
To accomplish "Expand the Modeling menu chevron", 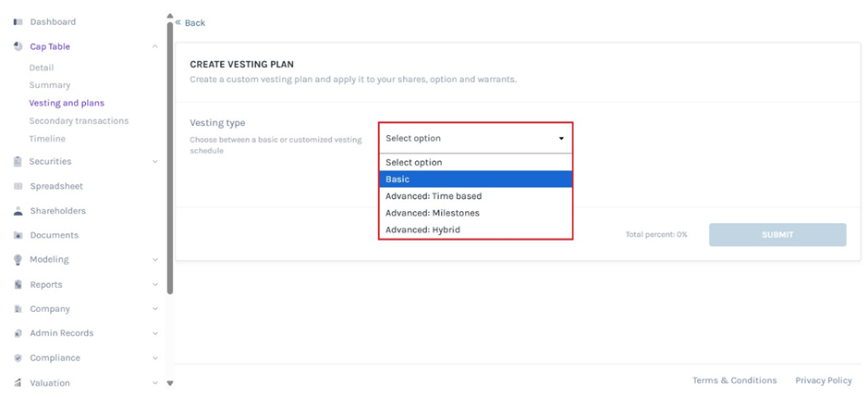I will tap(155, 259).
